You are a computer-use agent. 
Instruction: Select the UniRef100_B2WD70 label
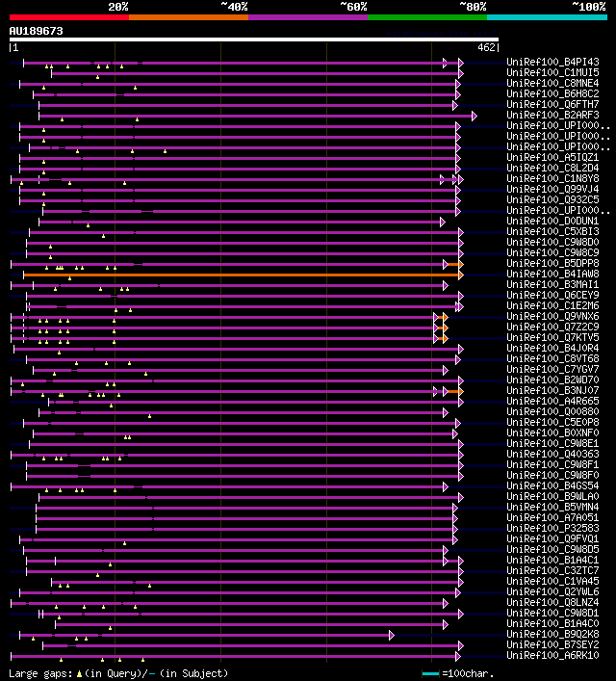[552, 380]
